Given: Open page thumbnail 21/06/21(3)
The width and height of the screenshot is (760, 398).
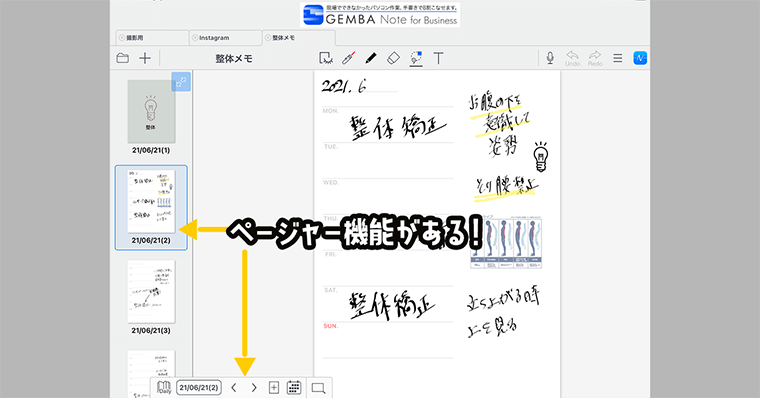Looking at the screenshot, I should click(151, 291).
